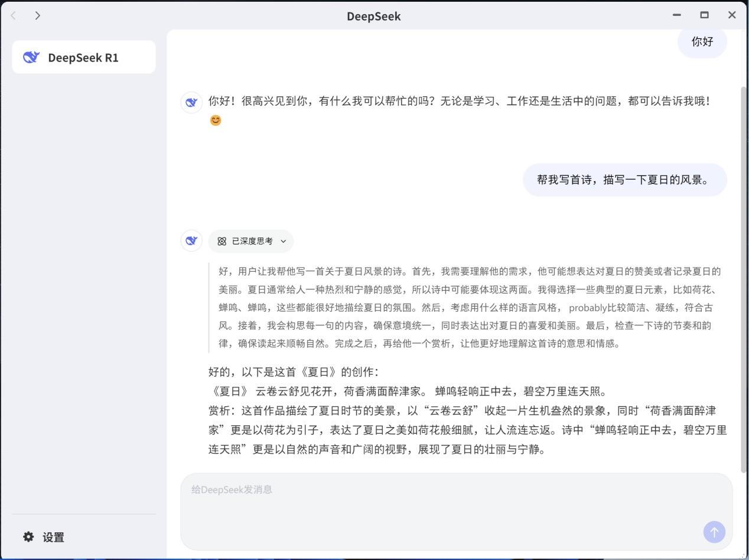749x560 pixels.
Task: Click the send arrow button
Action: 714,532
